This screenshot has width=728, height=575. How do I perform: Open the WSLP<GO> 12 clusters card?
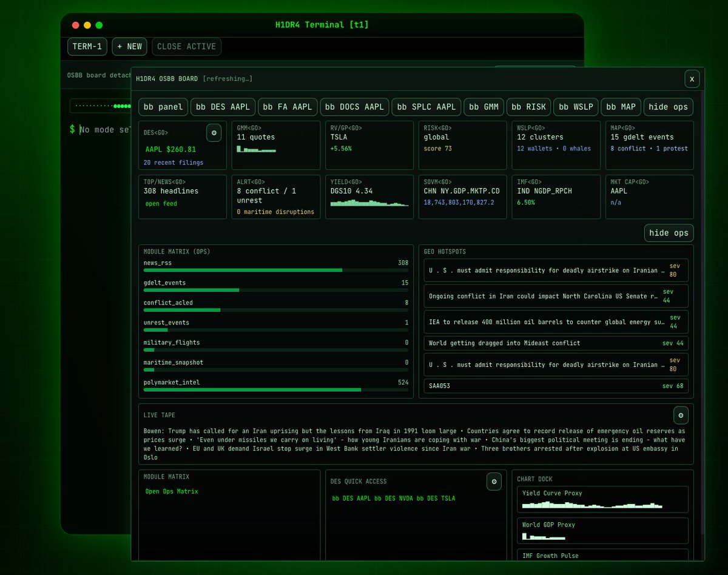click(x=556, y=145)
